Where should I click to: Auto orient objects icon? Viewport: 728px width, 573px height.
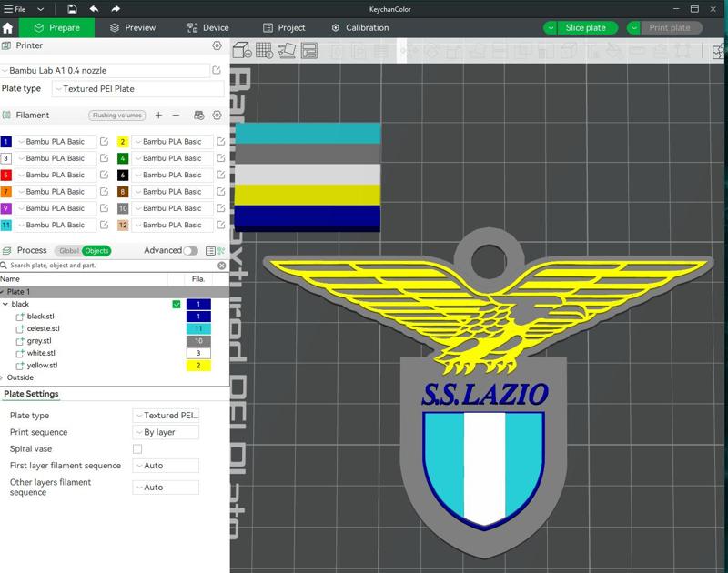tap(287, 50)
